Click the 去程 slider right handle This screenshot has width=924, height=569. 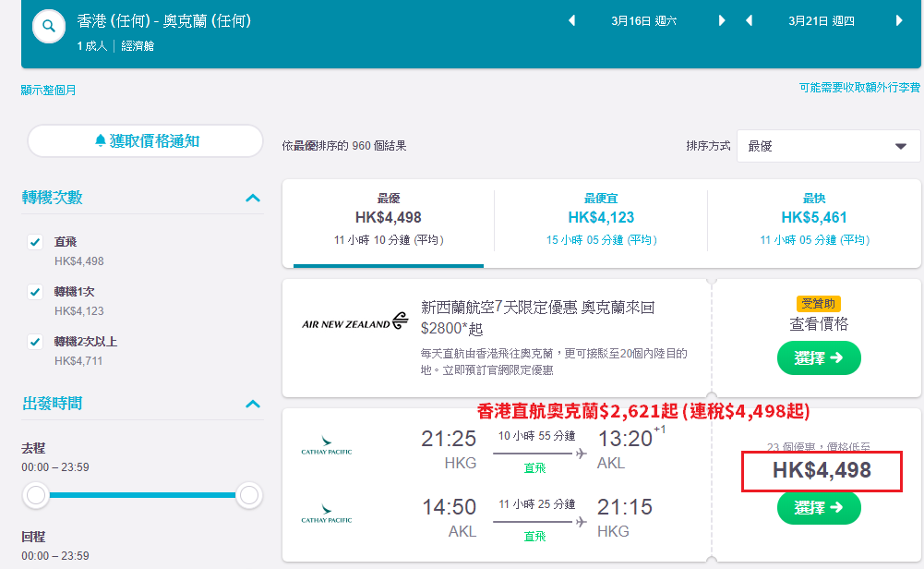point(248,495)
